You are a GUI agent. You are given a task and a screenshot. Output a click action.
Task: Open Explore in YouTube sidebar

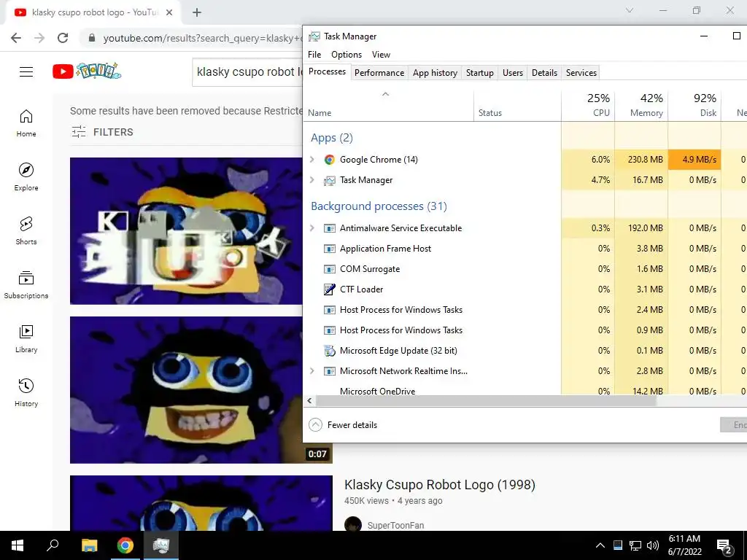(x=26, y=177)
